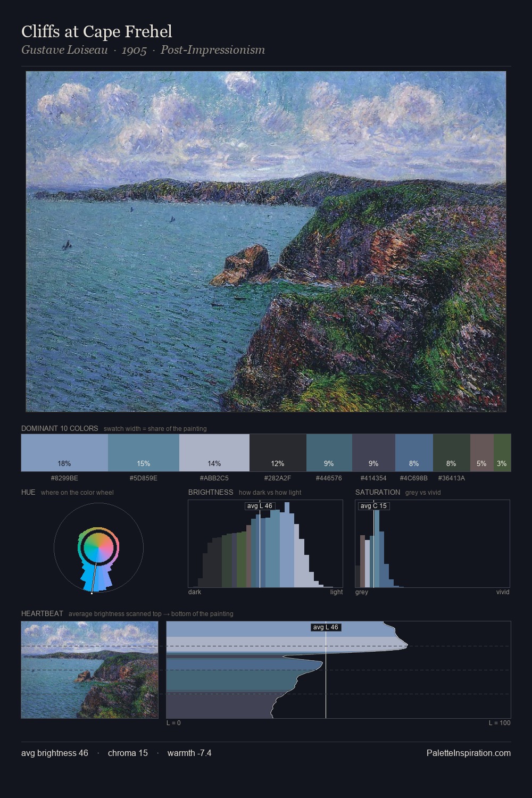This screenshot has height=798, width=532.
Task: Select the #36413A dark green swatch
Action: (x=452, y=453)
